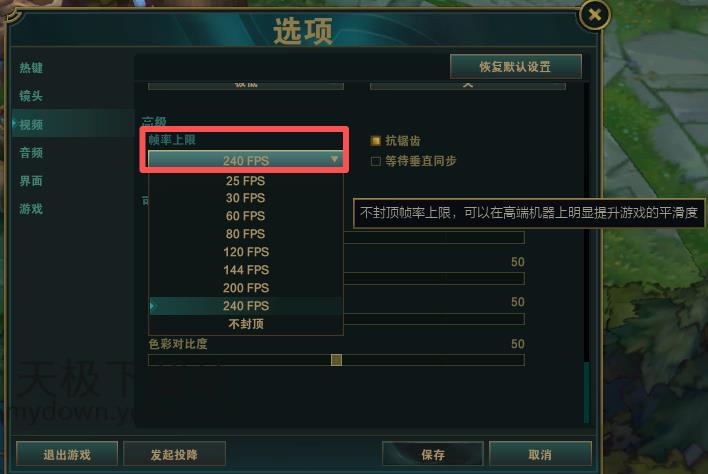The image size is (708, 474).
Task: Select 25 FPS from the list
Action: coord(246,181)
